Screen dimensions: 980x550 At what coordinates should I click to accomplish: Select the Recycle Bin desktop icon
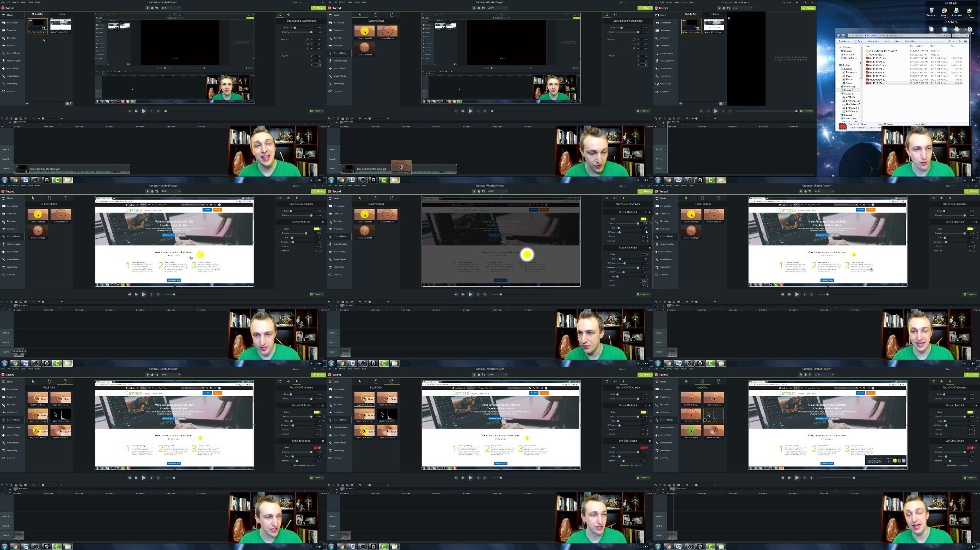tap(932, 10)
